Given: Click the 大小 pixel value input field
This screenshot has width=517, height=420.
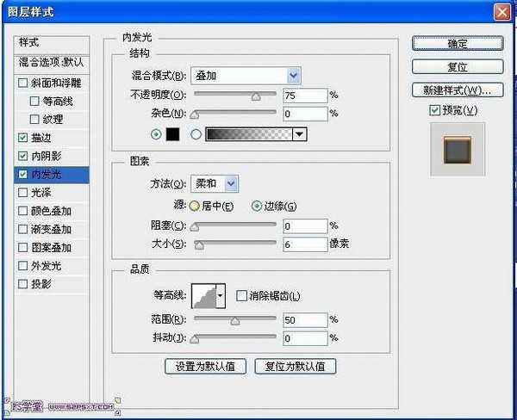Looking at the screenshot, I should pyautogui.click(x=303, y=245).
